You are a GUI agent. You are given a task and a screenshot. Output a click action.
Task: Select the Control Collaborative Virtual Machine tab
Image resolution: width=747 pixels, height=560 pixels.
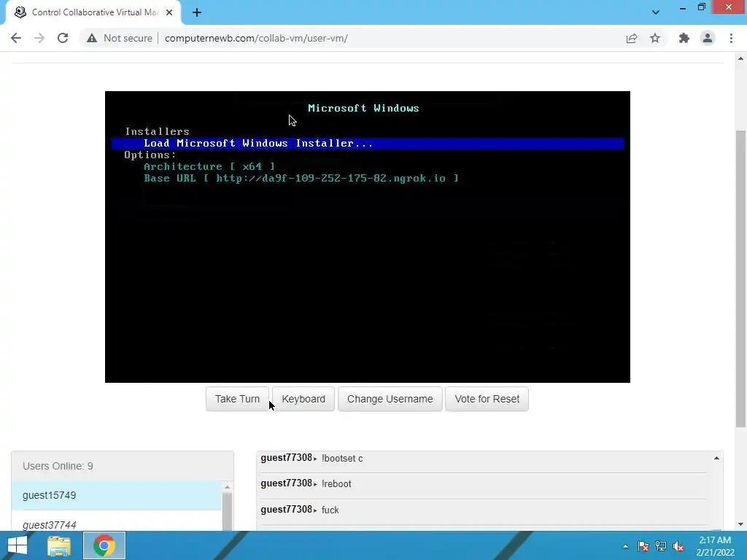[x=93, y=12]
